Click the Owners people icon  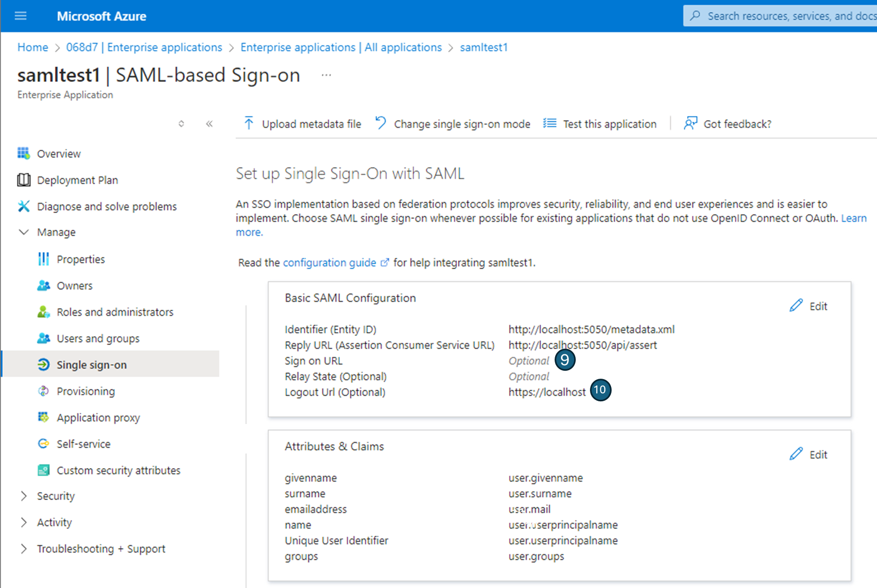tap(44, 285)
